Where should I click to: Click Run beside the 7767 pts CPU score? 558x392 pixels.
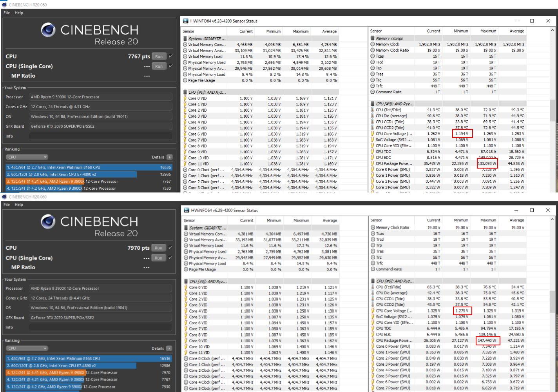click(159, 56)
